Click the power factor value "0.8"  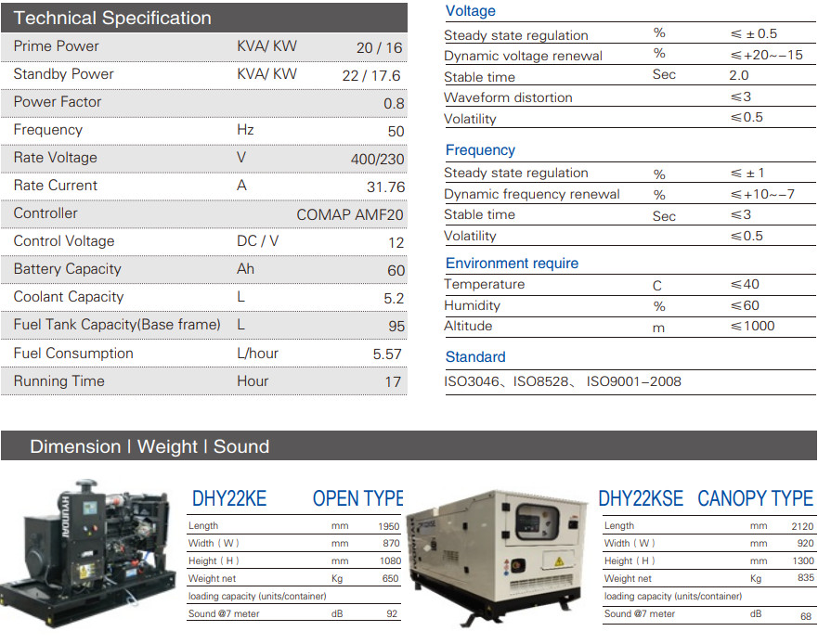click(x=394, y=103)
